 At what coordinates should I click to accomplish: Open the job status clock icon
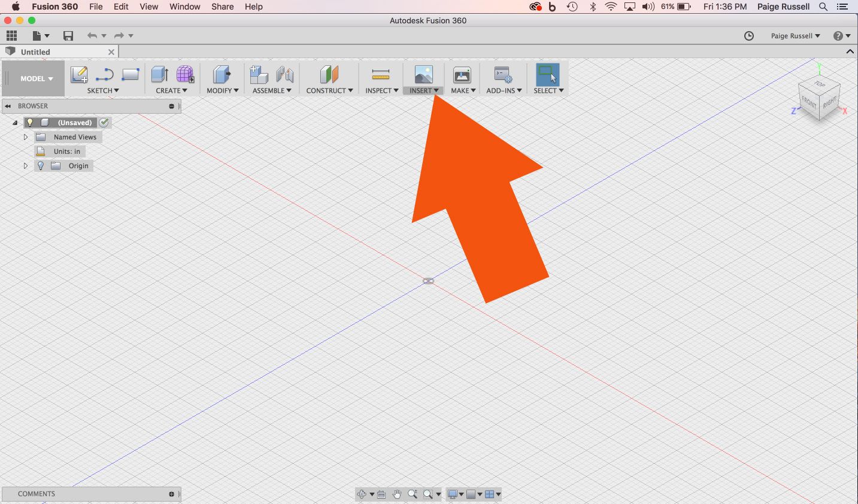point(749,36)
